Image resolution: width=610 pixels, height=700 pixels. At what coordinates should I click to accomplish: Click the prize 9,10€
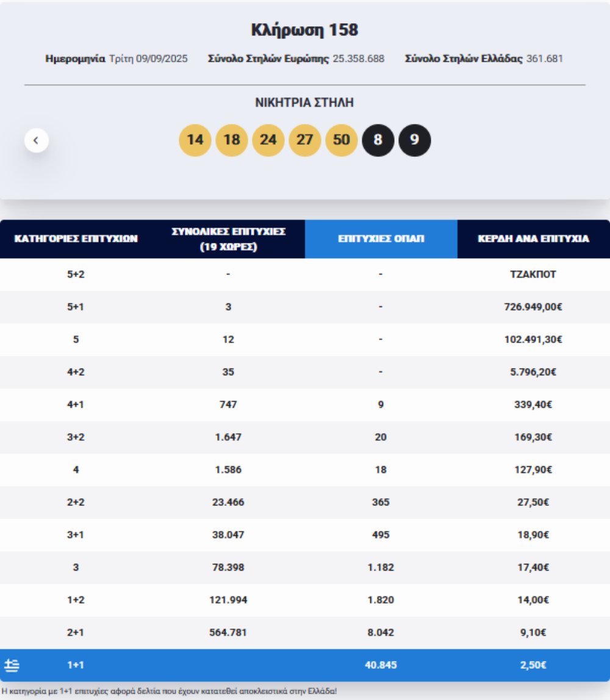click(533, 633)
